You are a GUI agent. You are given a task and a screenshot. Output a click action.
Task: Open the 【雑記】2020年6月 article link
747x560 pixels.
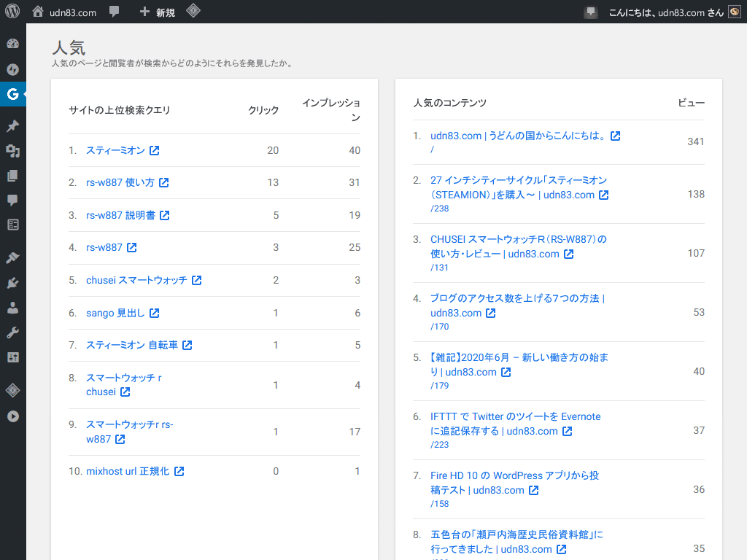click(x=519, y=365)
